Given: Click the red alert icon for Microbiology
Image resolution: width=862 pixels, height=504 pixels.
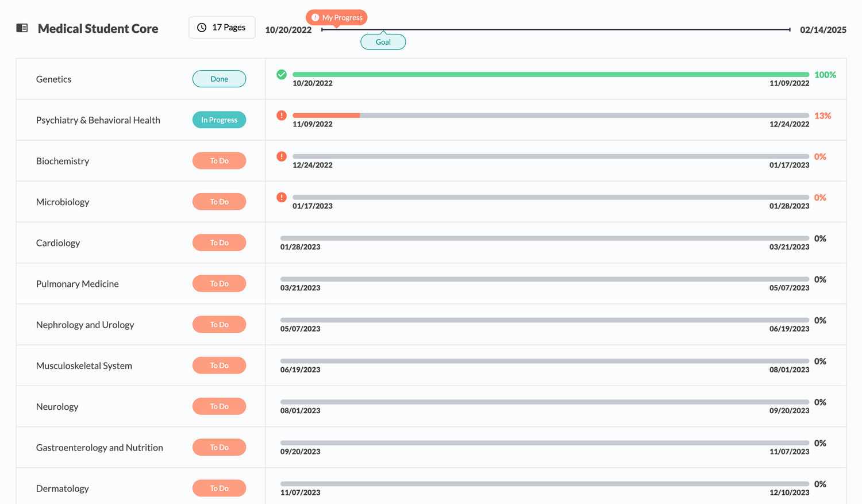Looking at the screenshot, I should (282, 197).
